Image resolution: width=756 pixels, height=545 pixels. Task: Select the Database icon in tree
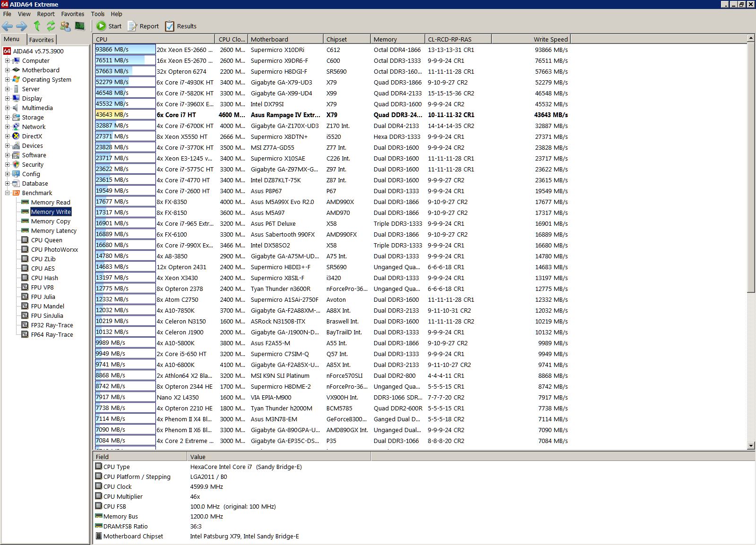(16, 183)
